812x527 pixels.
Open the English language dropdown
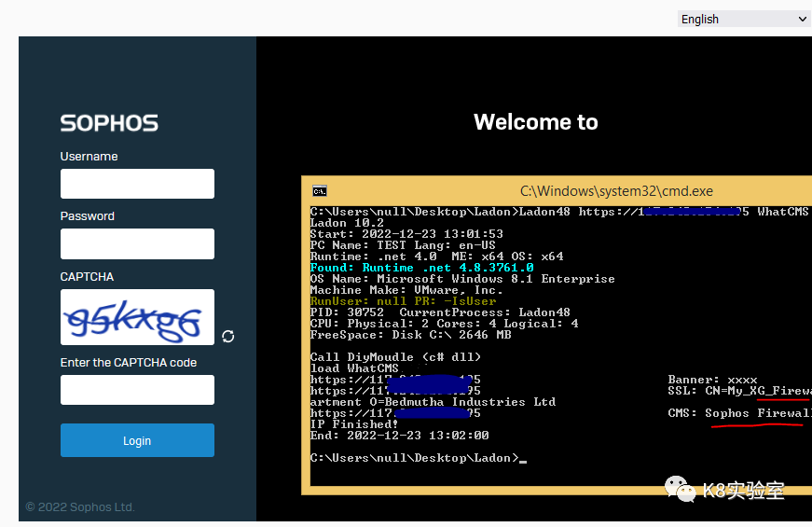click(x=744, y=20)
